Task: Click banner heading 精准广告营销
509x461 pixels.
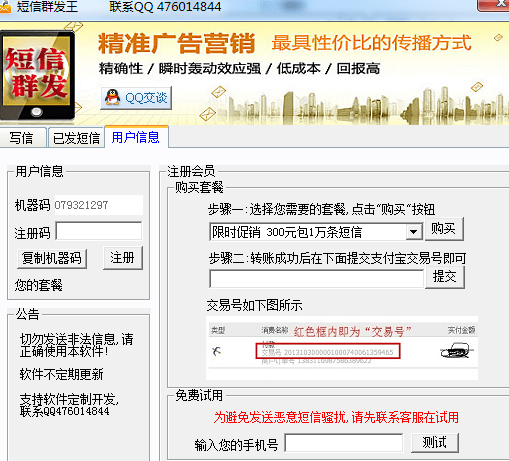Action: (x=177, y=43)
